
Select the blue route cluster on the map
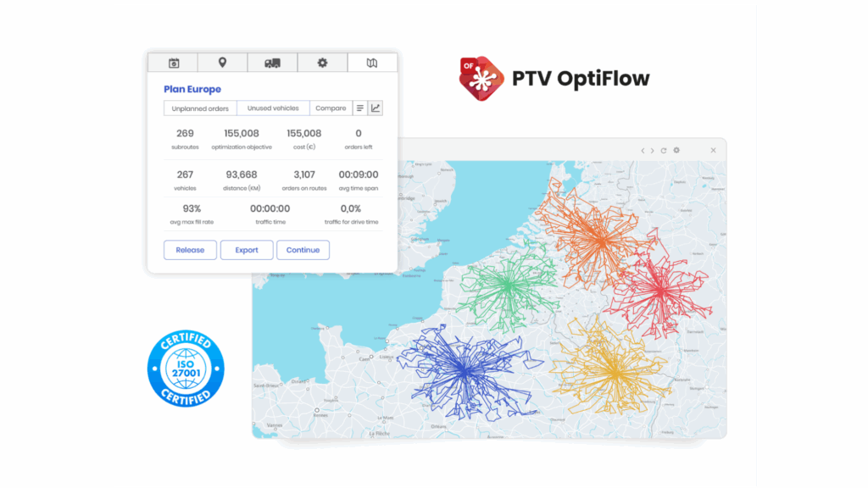pos(465,373)
